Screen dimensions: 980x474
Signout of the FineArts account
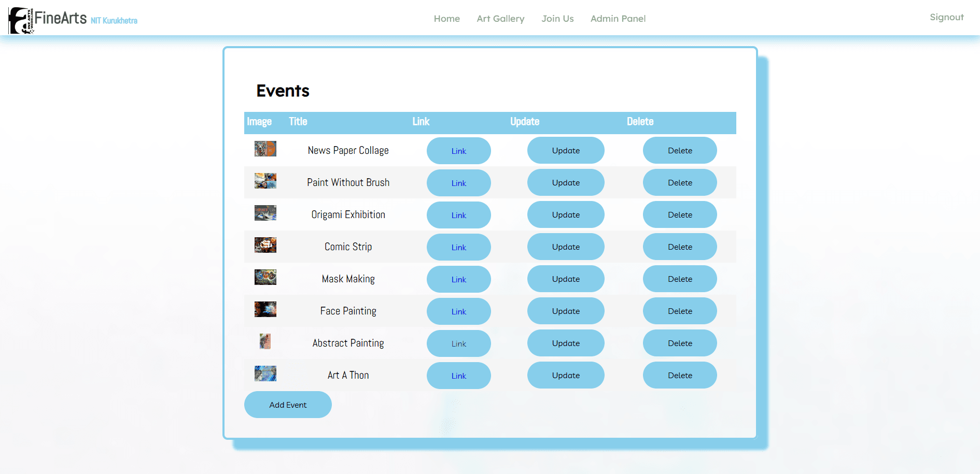click(x=946, y=17)
